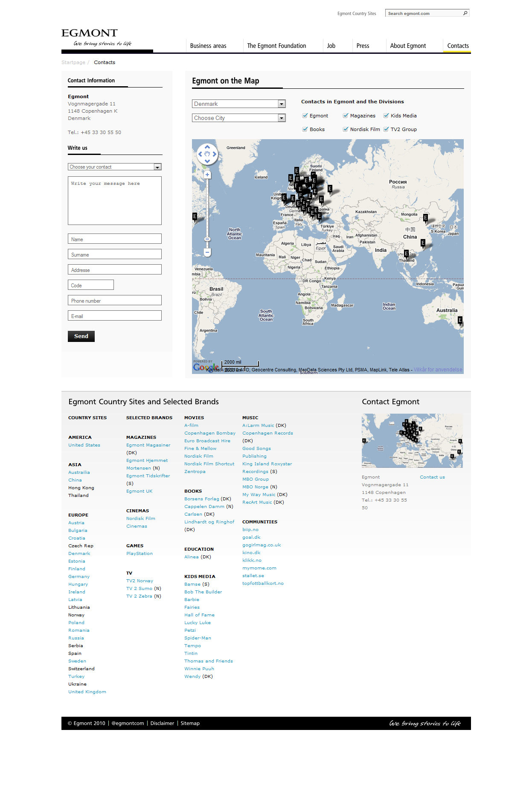The width and height of the screenshot is (532, 794).
Task: Click the Addresse input field
Action: (x=115, y=269)
